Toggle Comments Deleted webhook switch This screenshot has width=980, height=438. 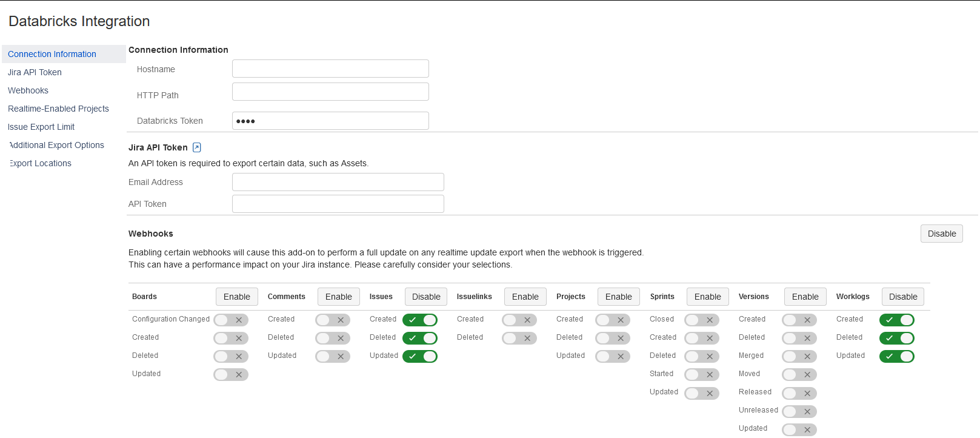(333, 338)
